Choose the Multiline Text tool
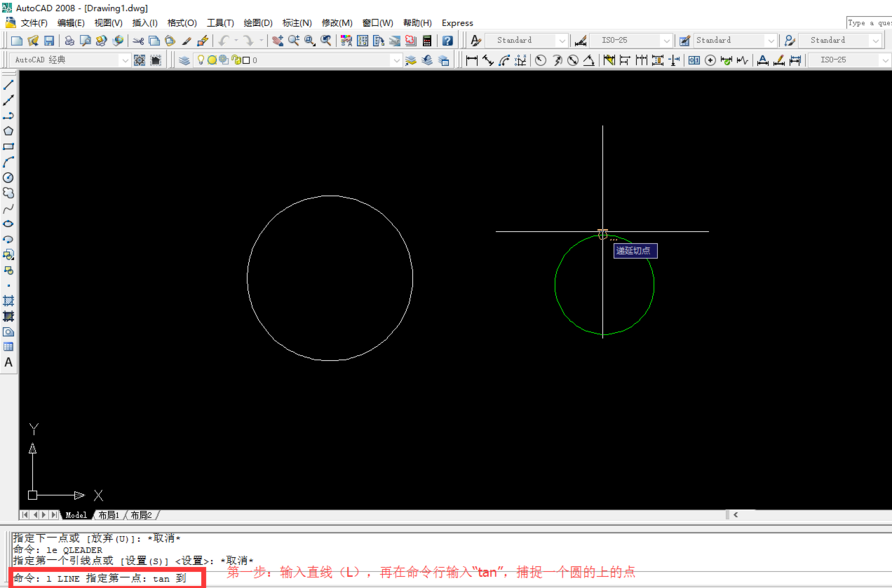Image resolution: width=892 pixels, height=588 pixels. 8,363
